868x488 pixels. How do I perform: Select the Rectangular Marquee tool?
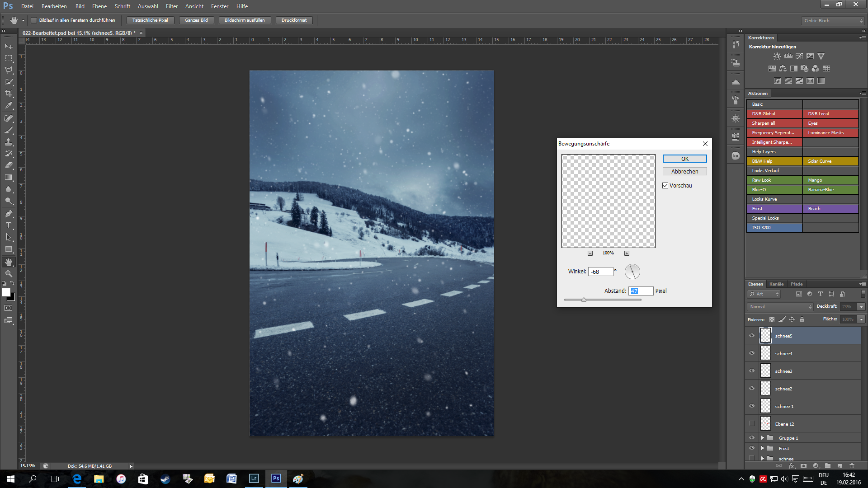click(9, 58)
